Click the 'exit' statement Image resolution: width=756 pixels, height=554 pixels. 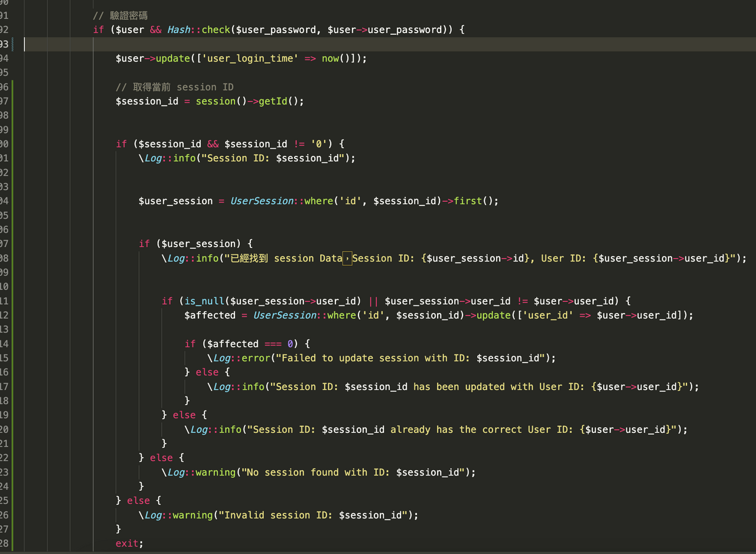click(128, 543)
